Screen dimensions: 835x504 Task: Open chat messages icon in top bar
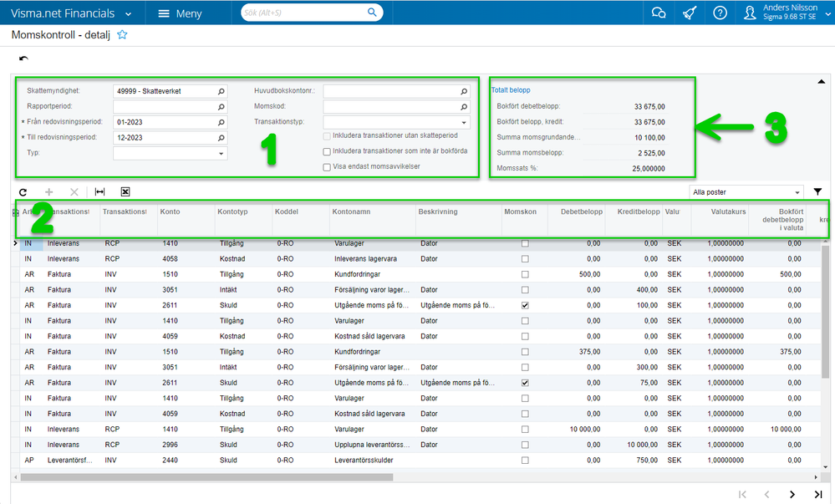coord(659,13)
